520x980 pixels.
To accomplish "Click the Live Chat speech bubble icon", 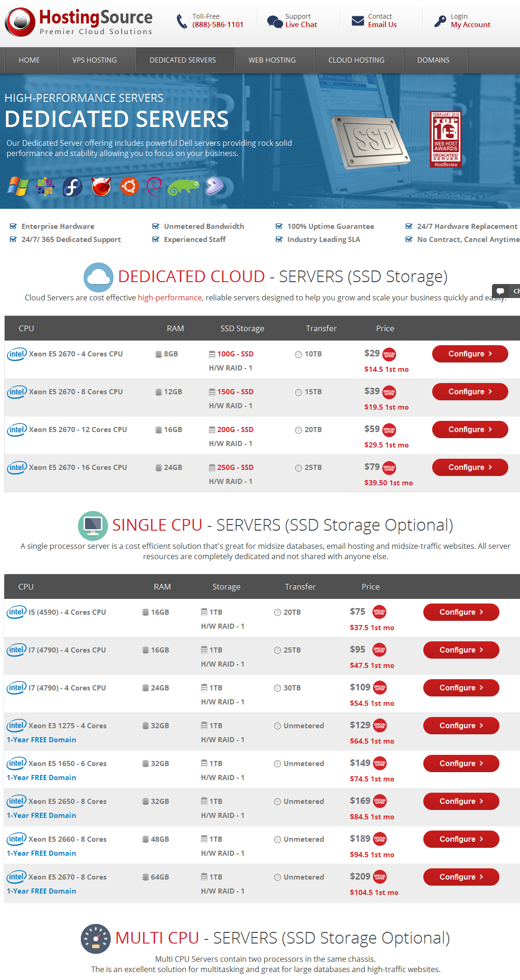I will 274,21.
